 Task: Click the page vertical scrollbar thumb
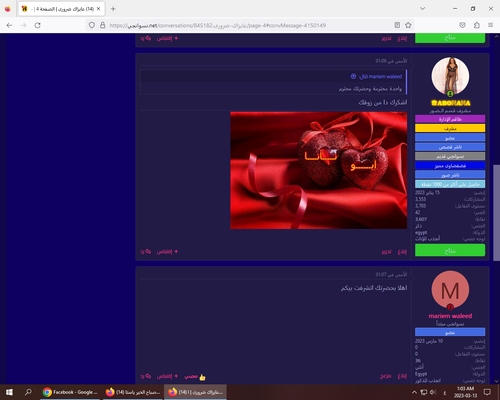[496, 212]
